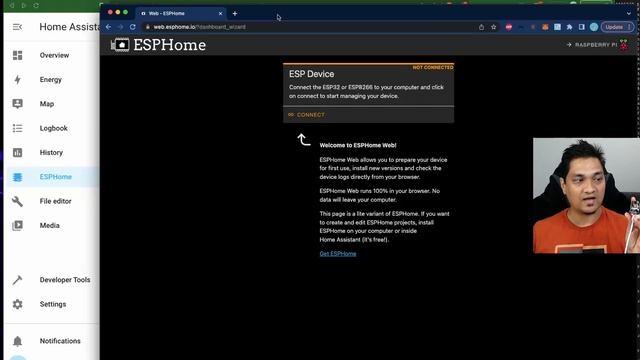Viewport: 640px width, 360px height.
Task: Go forward in the browser
Action: point(120,27)
